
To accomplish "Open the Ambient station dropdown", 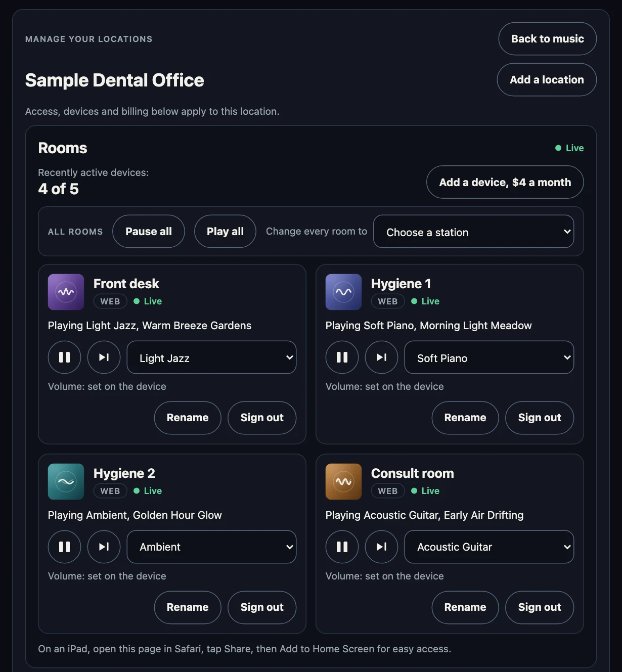I will point(211,547).
